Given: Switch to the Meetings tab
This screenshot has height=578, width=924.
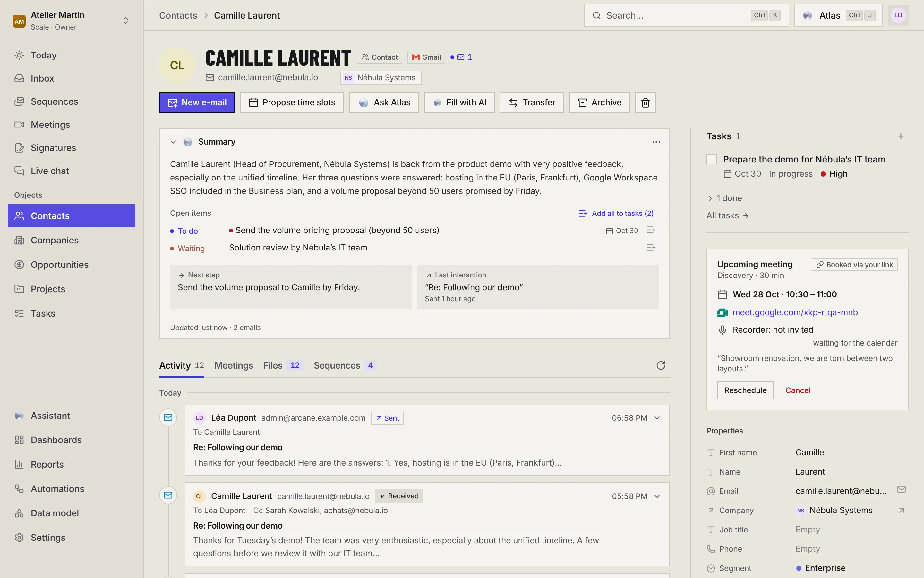Looking at the screenshot, I should [x=234, y=365].
